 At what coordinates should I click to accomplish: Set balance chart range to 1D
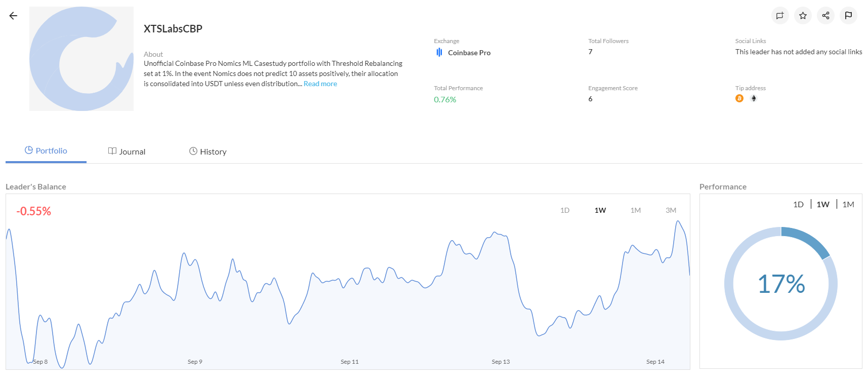(565, 210)
